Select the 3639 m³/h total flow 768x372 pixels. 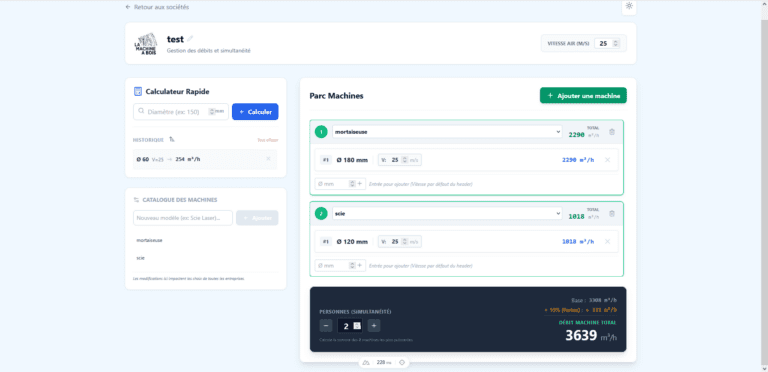(x=591, y=336)
